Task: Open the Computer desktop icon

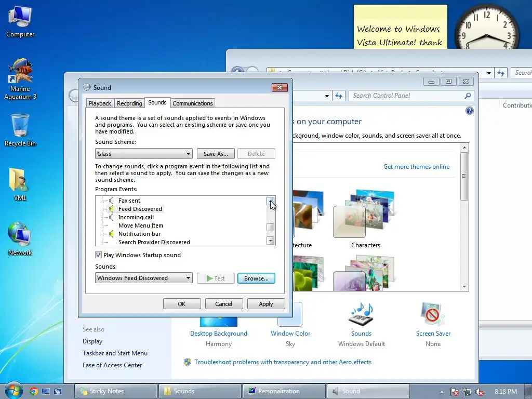Action: click(x=20, y=21)
